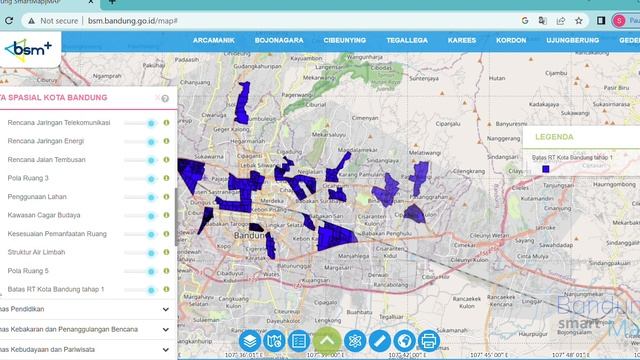Select the ruler measurement tool
Screen dimensions: 640x360
click(x=380, y=340)
